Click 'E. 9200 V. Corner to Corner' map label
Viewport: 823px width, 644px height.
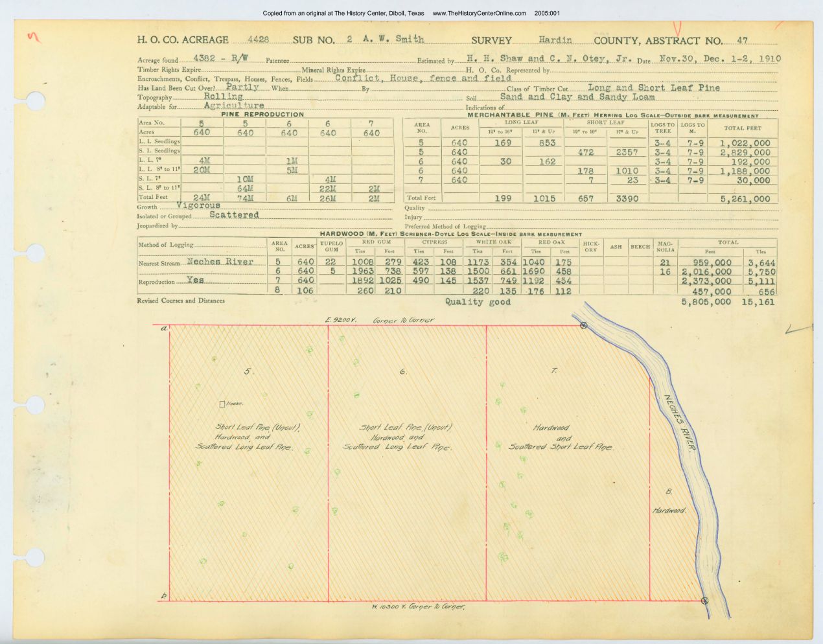tap(379, 321)
